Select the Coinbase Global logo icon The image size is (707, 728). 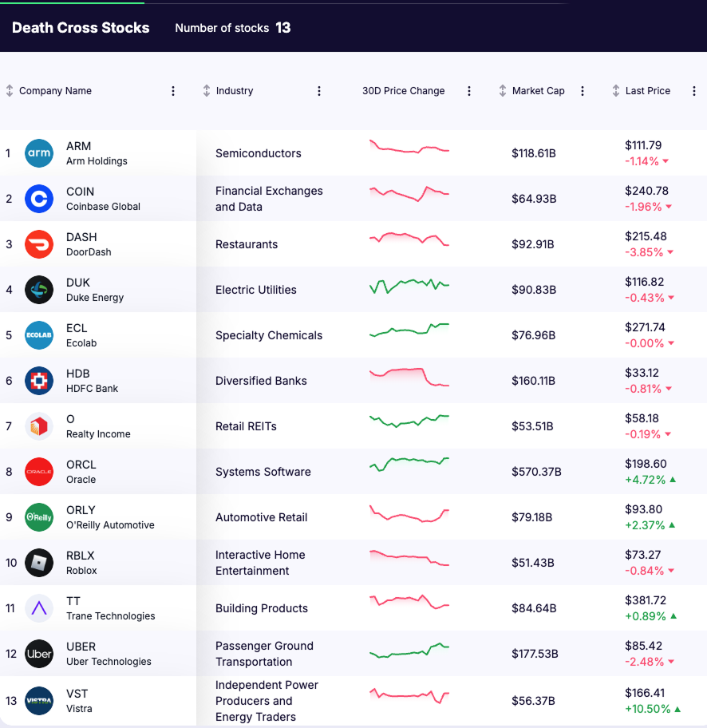click(x=40, y=199)
